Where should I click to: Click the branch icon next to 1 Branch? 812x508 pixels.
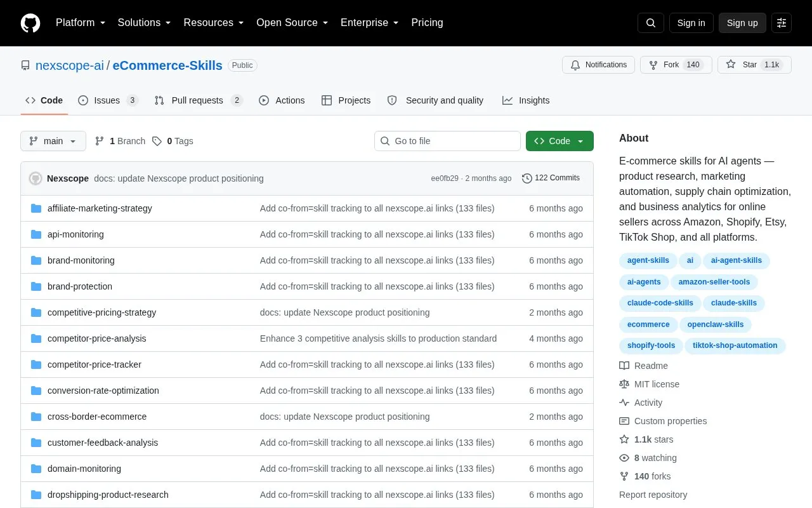[x=100, y=141]
